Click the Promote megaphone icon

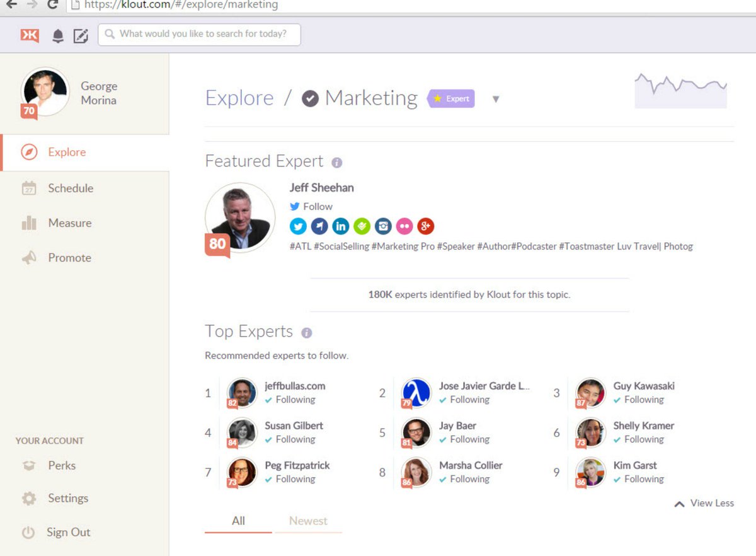(29, 257)
